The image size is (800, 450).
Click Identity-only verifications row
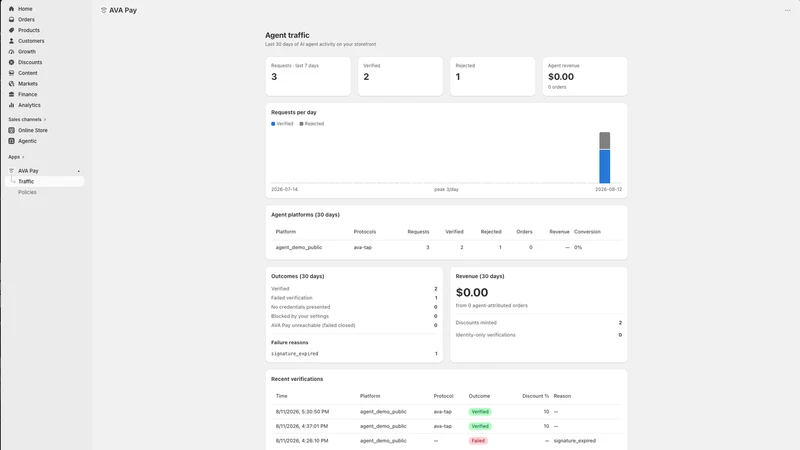coord(539,335)
